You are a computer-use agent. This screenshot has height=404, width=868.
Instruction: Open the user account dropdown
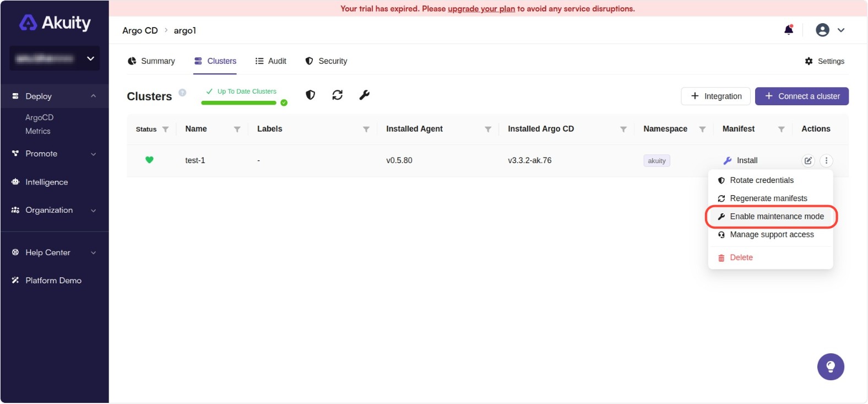(x=830, y=30)
